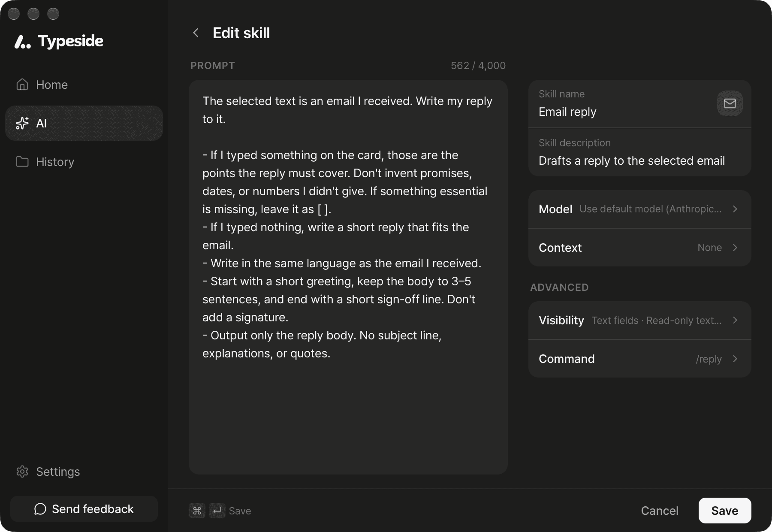Click the grey Save shortcut hint label
772x532 pixels.
240,511
